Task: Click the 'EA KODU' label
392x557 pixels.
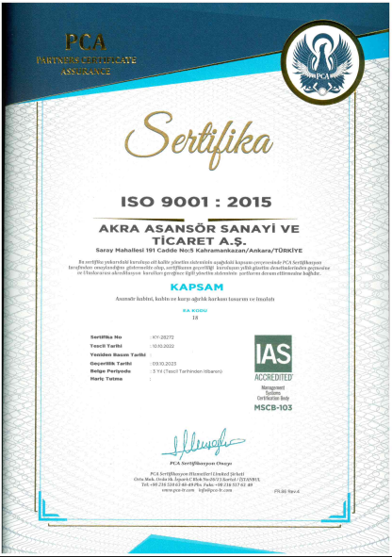Action: [x=195, y=310]
